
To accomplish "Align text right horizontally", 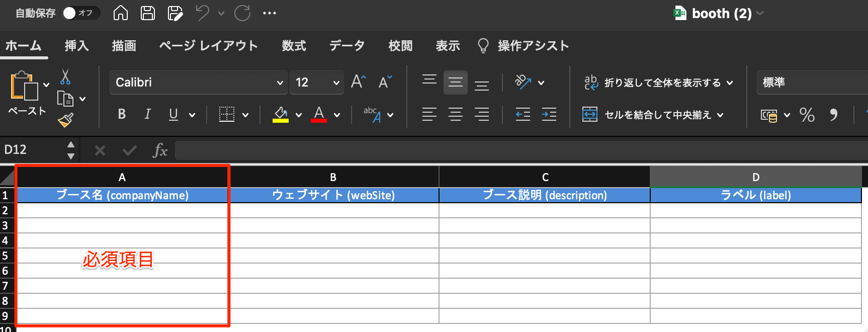I will tap(482, 115).
